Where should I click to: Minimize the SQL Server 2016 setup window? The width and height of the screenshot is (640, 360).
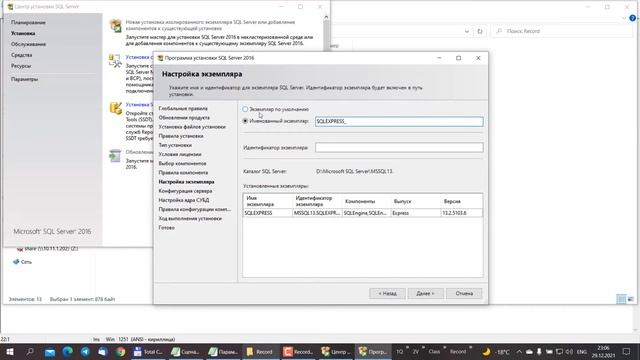click(x=439, y=58)
